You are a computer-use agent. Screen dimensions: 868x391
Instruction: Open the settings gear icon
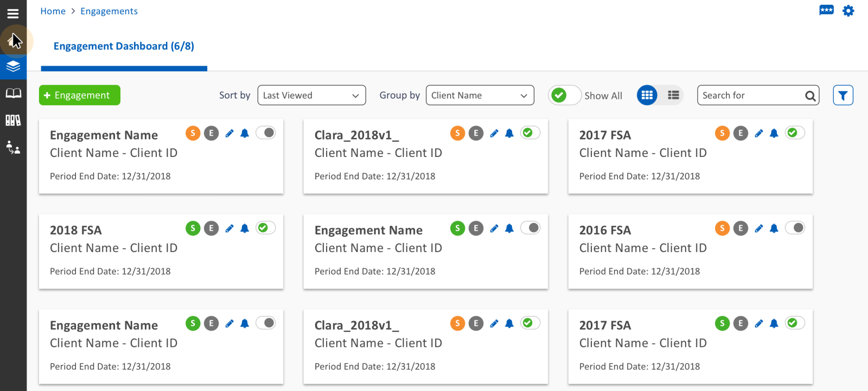848,11
